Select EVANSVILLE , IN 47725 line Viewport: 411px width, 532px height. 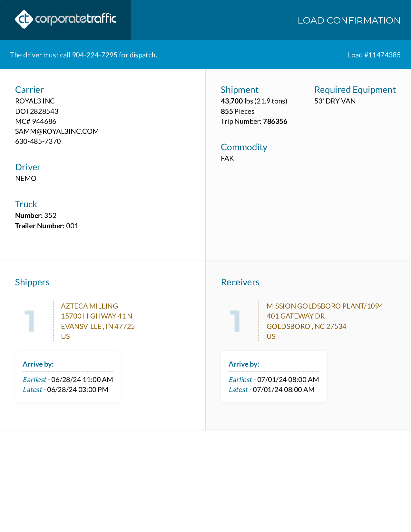[x=98, y=326]
